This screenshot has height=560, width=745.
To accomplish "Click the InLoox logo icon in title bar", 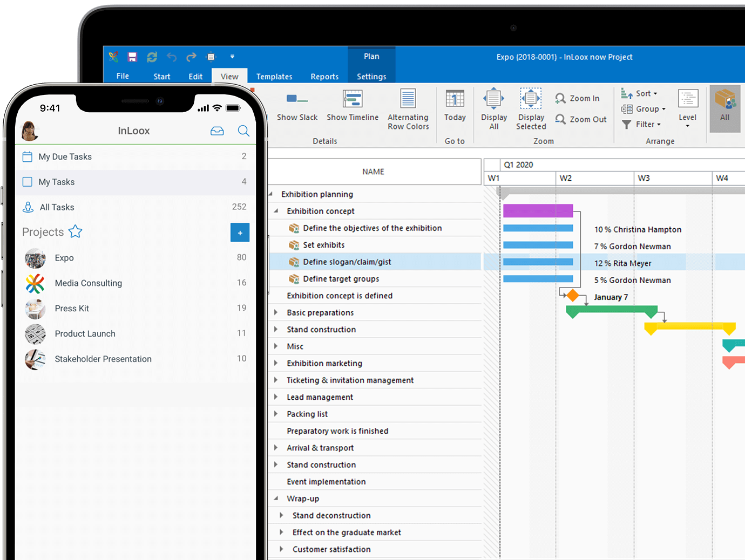I will pos(113,57).
